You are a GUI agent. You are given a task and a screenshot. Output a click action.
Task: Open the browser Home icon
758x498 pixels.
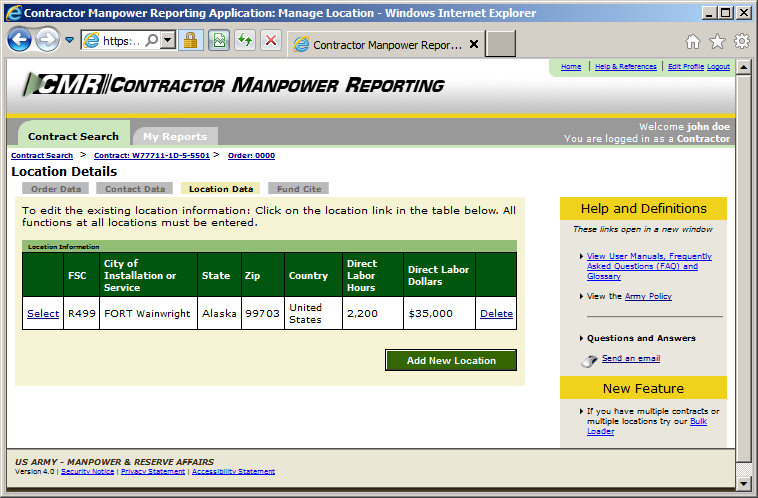pyautogui.click(x=692, y=42)
